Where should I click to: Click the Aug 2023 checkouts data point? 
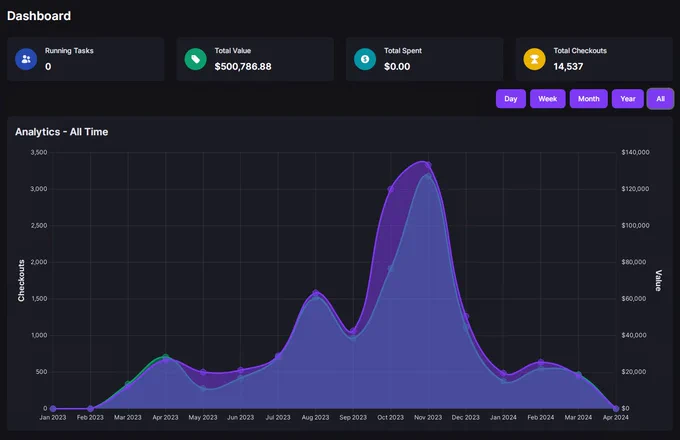(316, 293)
